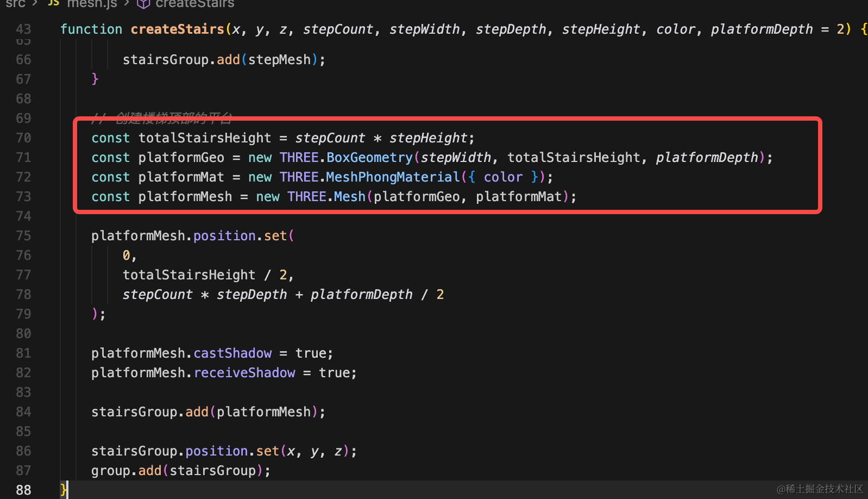
Task: Click line number 88 in gutter
Action: click(x=23, y=490)
